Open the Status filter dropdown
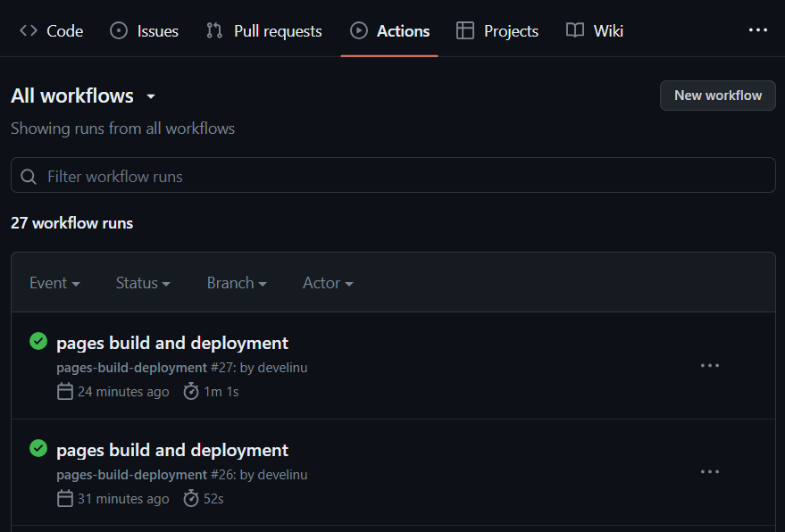Image resolution: width=785 pixels, height=532 pixels. tap(143, 283)
